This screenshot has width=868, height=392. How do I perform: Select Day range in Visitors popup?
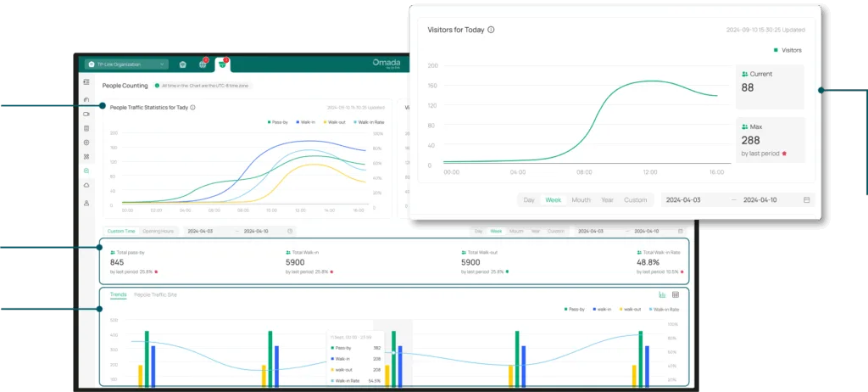(x=529, y=200)
